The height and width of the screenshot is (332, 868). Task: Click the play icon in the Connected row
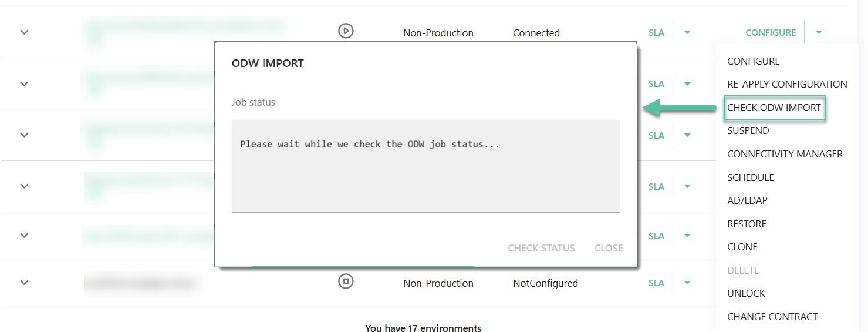pos(346,31)
